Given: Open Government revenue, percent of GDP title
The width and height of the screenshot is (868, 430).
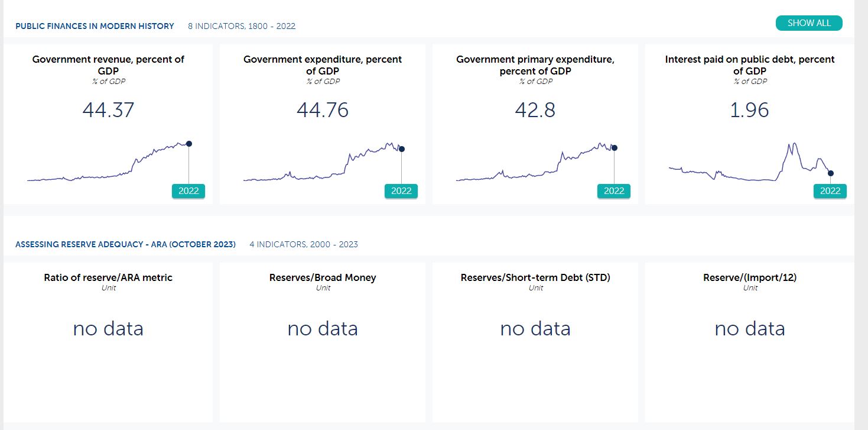Looking at the screenshot, I should click(108, 65).
